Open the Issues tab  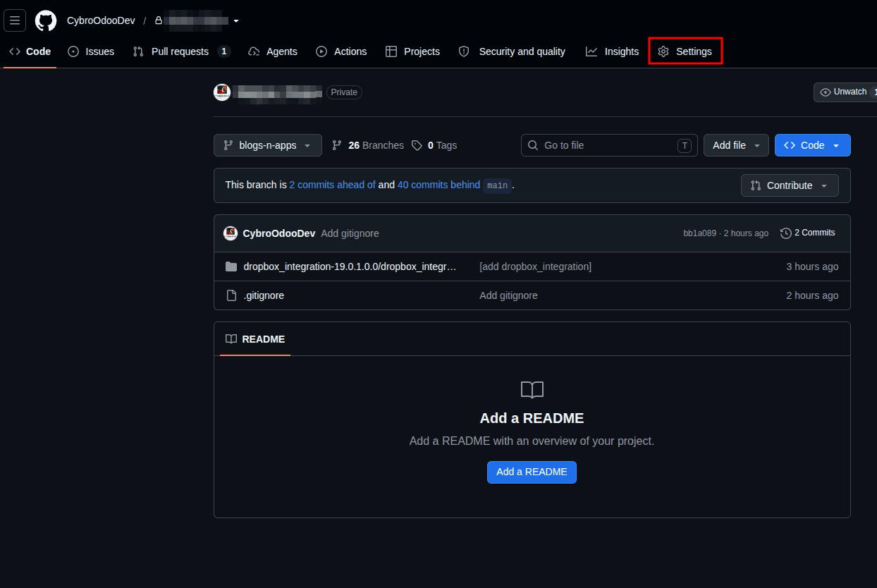tap(91, 51)
